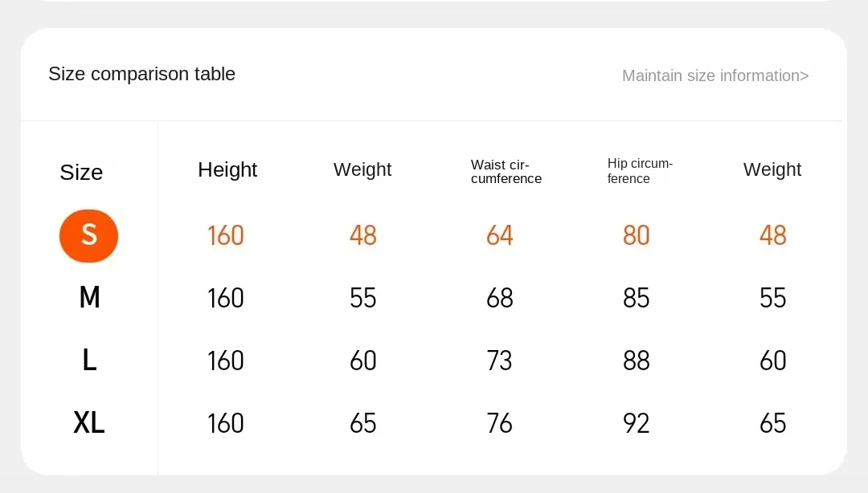This screenshot has width=868, height=493.
Task: Click the last Weight column header
Action: pyautogui.click(x=772, y=169)
